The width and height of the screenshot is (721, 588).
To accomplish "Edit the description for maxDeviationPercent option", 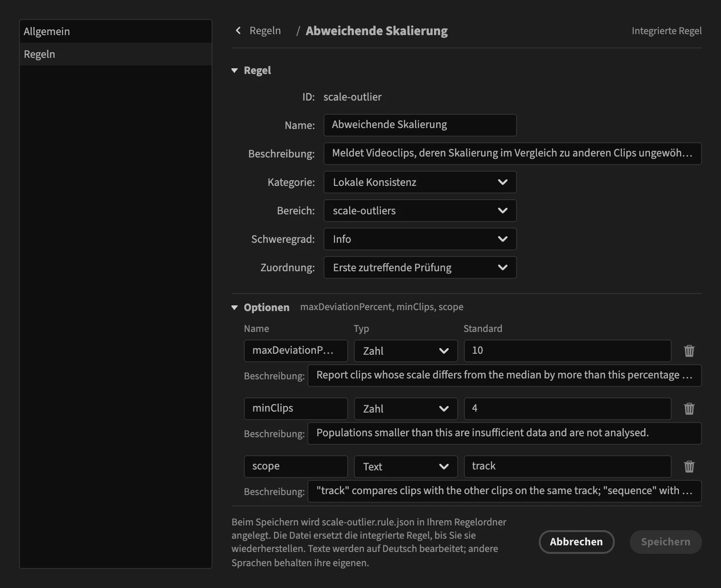I will tap(504, 376).
